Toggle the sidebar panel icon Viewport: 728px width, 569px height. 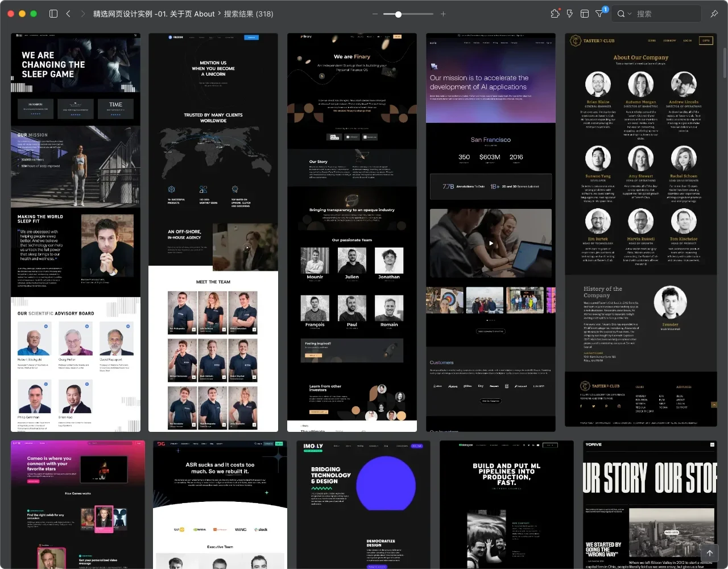click(53, 14)
